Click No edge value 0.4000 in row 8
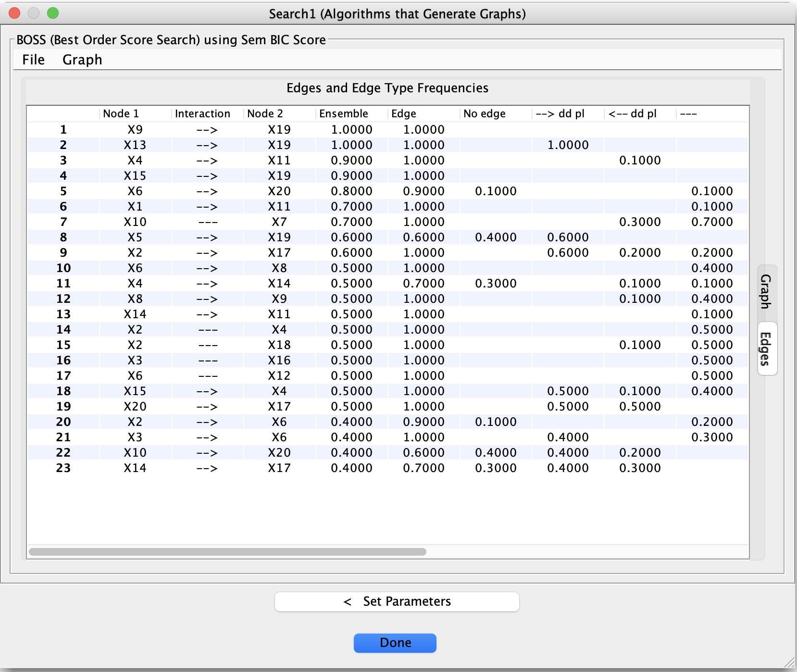Image resolution: width=797 pixels, height=672 pixels. [496, 237]
